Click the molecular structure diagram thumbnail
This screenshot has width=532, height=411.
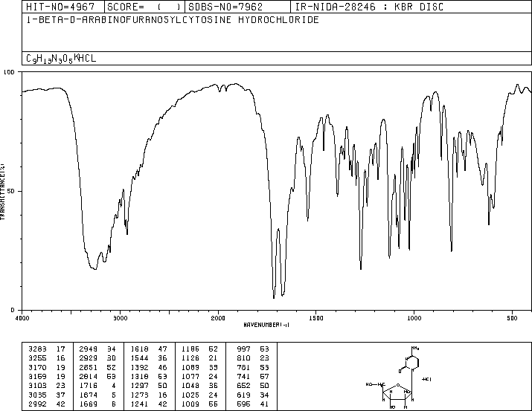tap(398, 378)
